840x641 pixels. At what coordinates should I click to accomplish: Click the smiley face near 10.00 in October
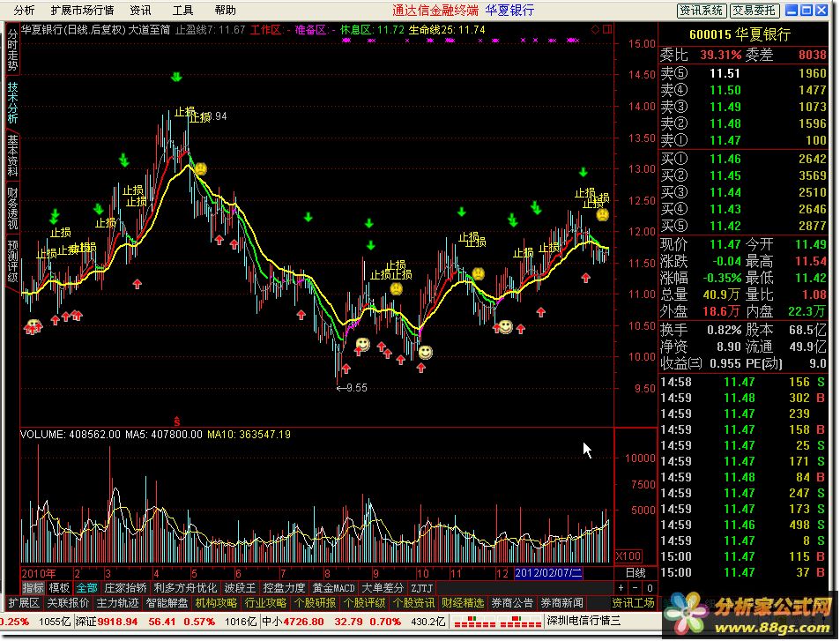pos(425,352)
